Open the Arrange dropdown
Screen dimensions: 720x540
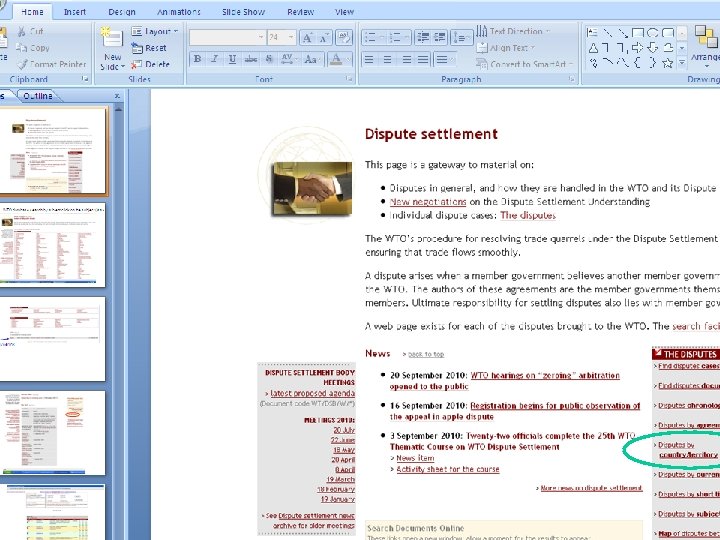click(x=705, y=46)
